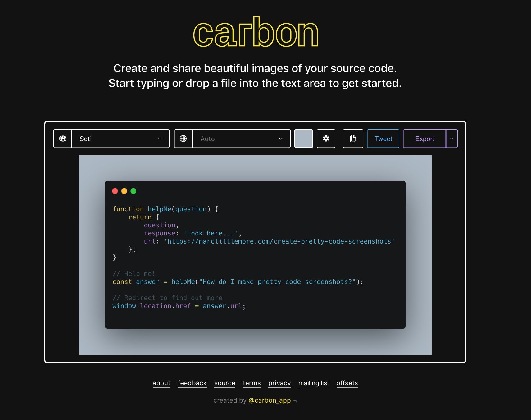This screenshot has height=420, width=531.
Task: Click the Export button
Action: (424, 139)
